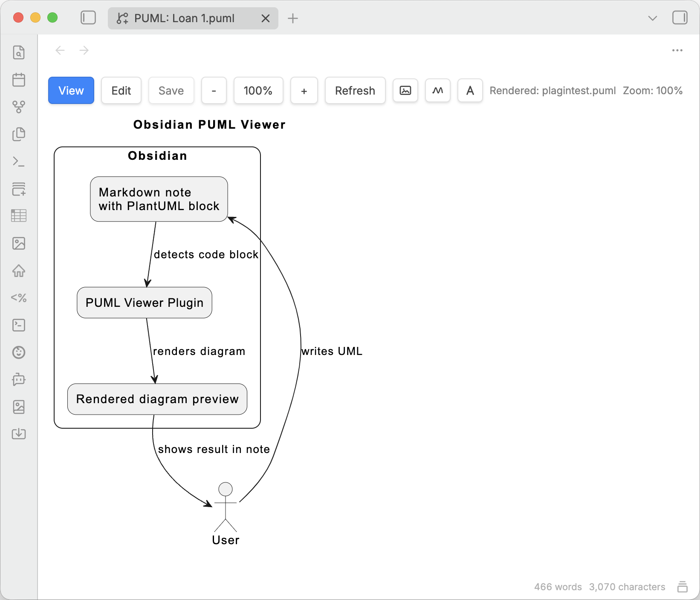This screenshot has height=600, width=700.
Task: Toggle the right sidebar panel
Action: pyautogui.click(x=680, y=18)
